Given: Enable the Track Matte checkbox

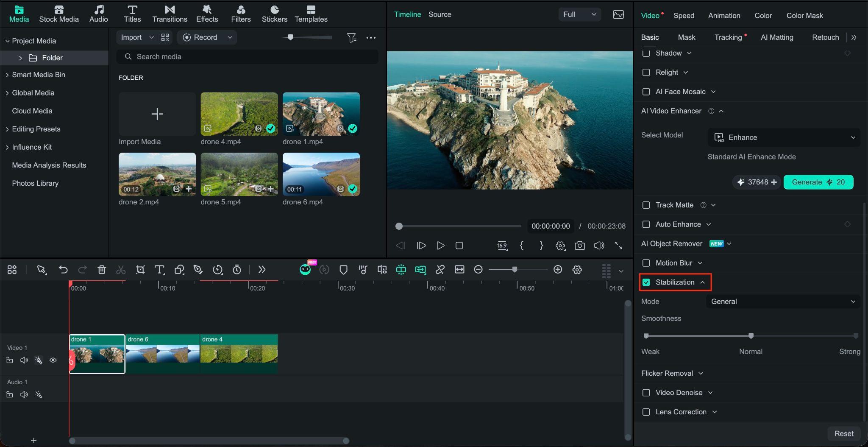Looking at the screenshot, I should click(x=646, y=205).
